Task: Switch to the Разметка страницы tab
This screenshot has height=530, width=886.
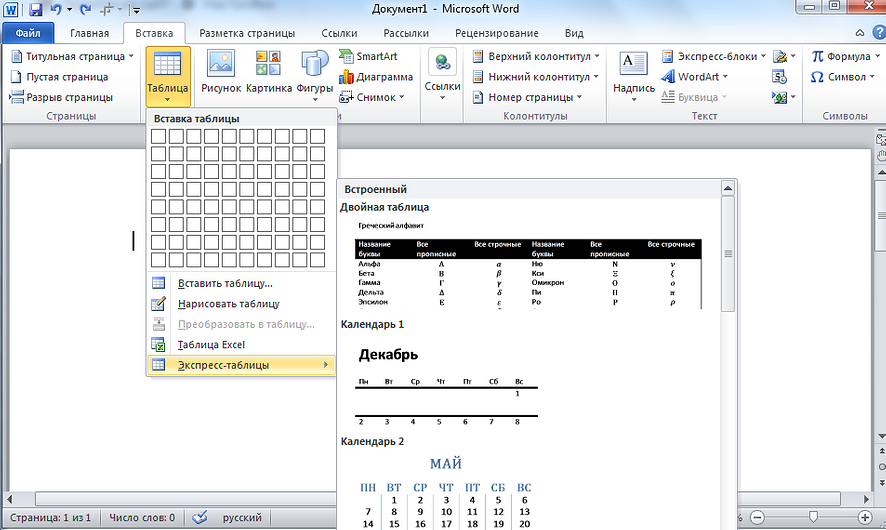Action: point(247,33)
